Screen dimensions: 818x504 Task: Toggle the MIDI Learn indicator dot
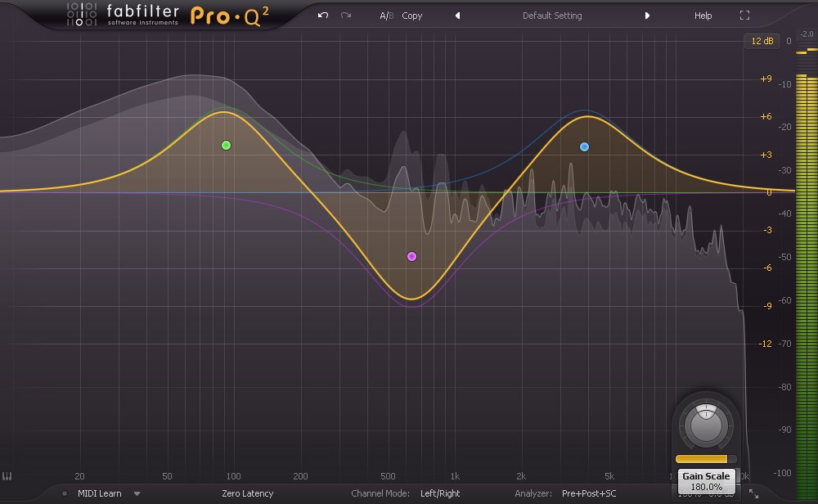(x=64, y=493)
